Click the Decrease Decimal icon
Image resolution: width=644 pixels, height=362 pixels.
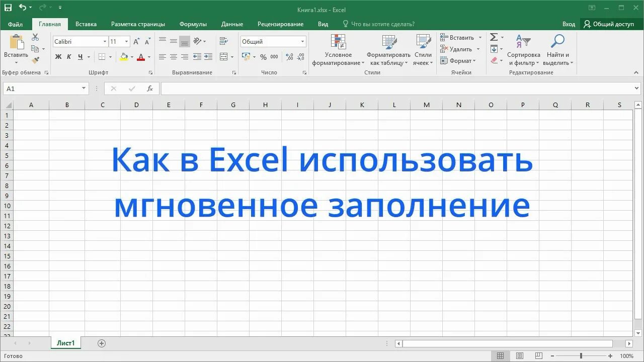pos(300,57)
